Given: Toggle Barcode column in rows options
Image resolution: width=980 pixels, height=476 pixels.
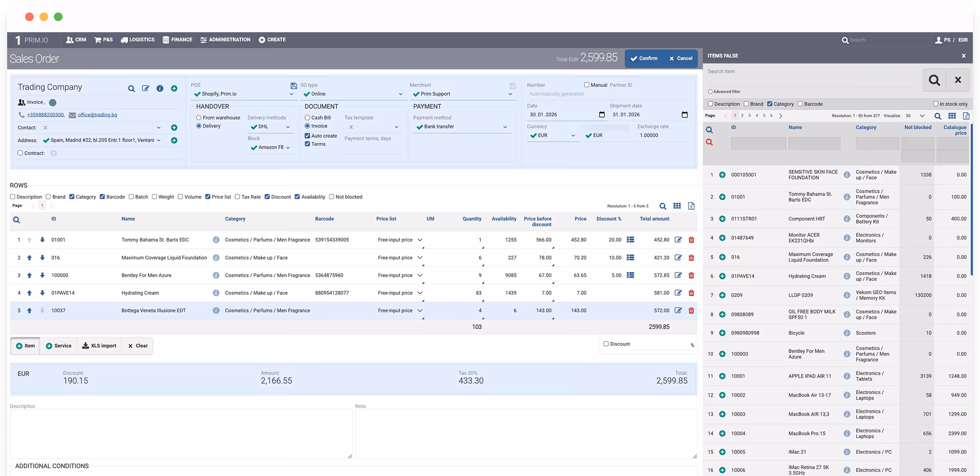Looking at the screenshot, I should click(x=102, y=196).
